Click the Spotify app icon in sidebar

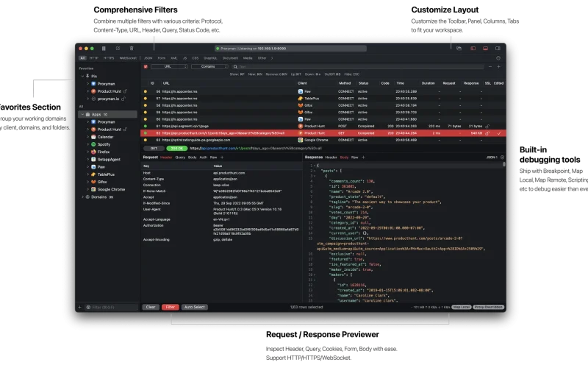pyautogui.click(x=93, y=144)
